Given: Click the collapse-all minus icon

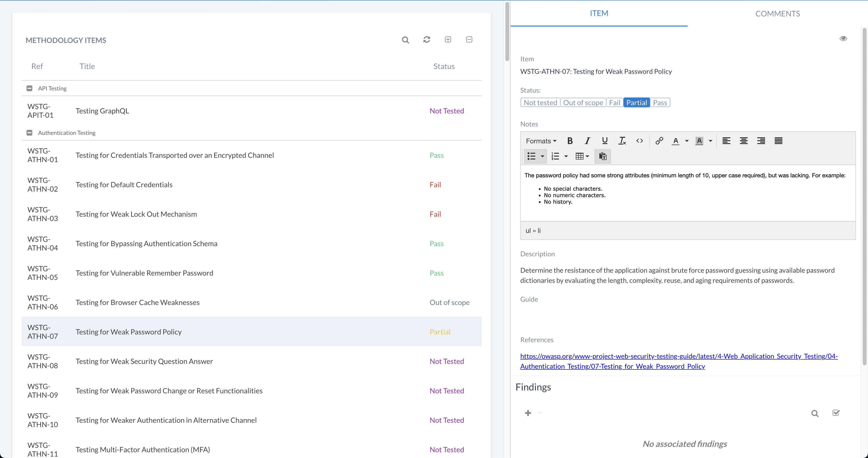Looking at the screenshot, I should pos(469,40).
